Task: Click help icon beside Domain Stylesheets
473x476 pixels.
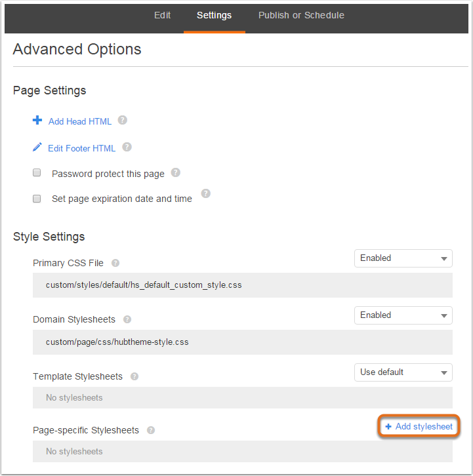Action: 127,319
